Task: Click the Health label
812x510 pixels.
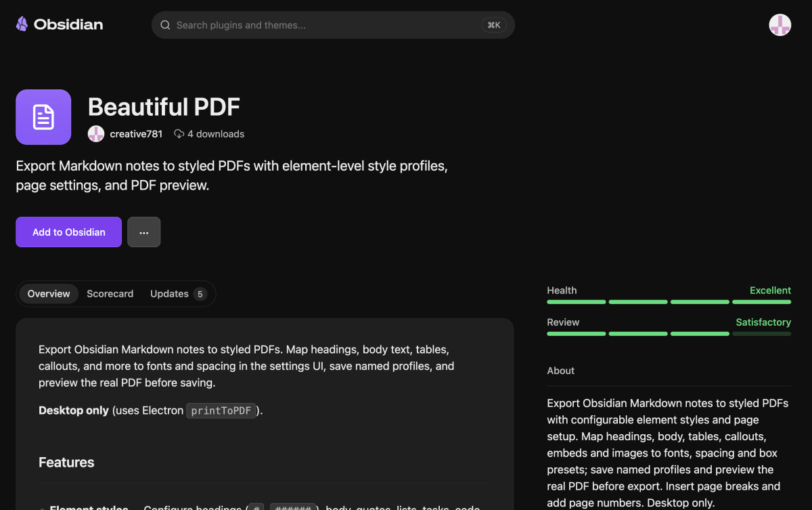Action: point(562,291)
